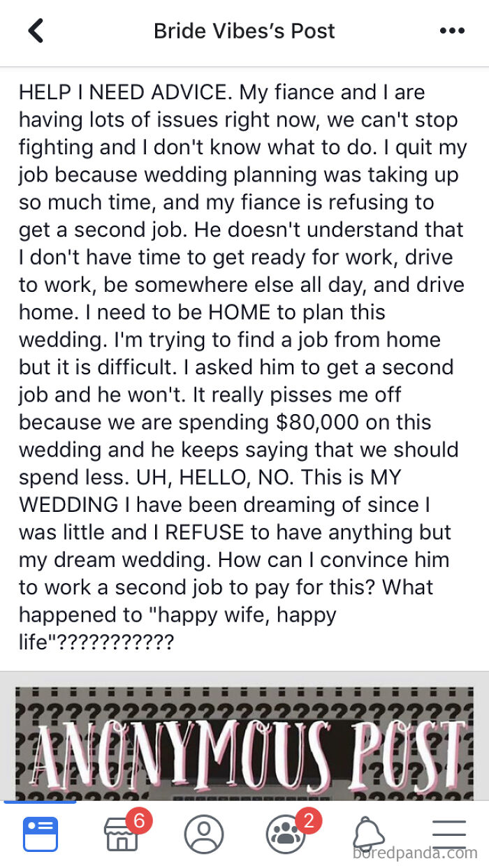Tap the Bride Vibes's Post header title
Viewport: 489px width, 868px height.
pos(244,30)
